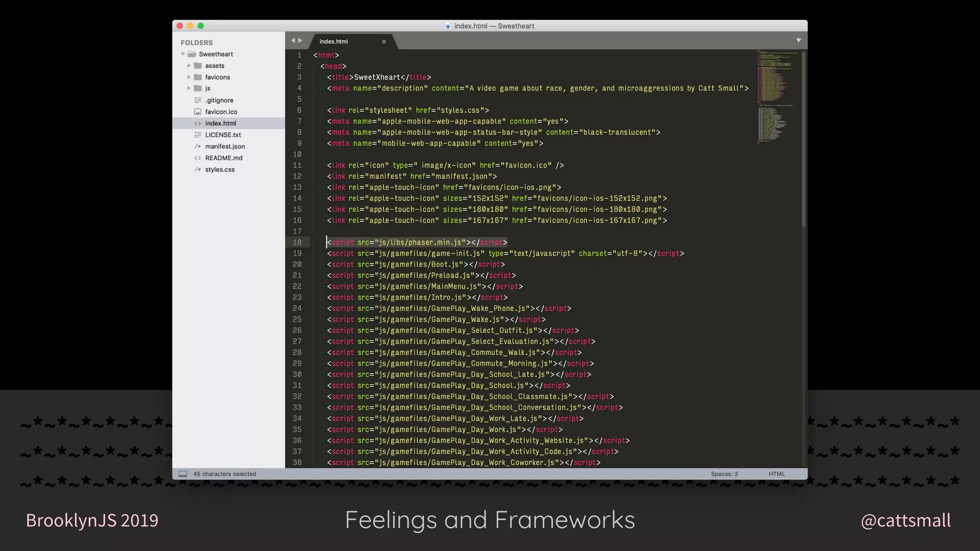This screenshot has height=551, width=980.
Task: Open manifest.json from the sidebar
Action: [225, 146]
